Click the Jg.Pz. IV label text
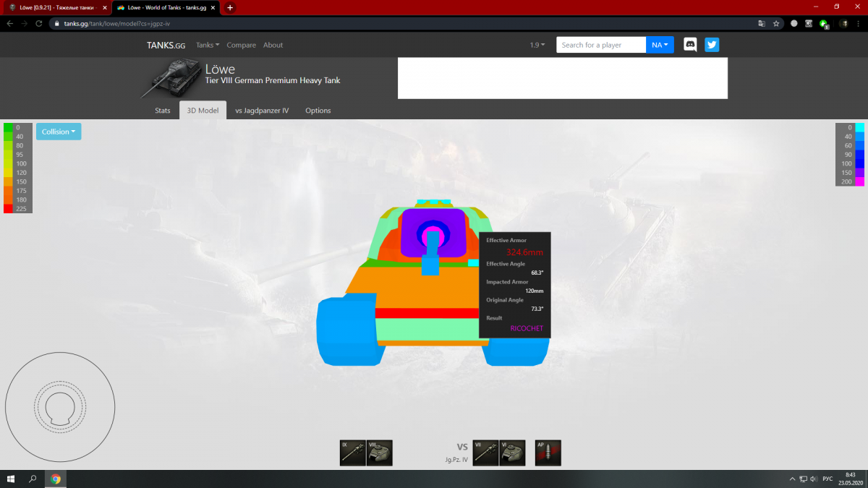The height and width of the screenshot is (488, 868). click(457, 459)
